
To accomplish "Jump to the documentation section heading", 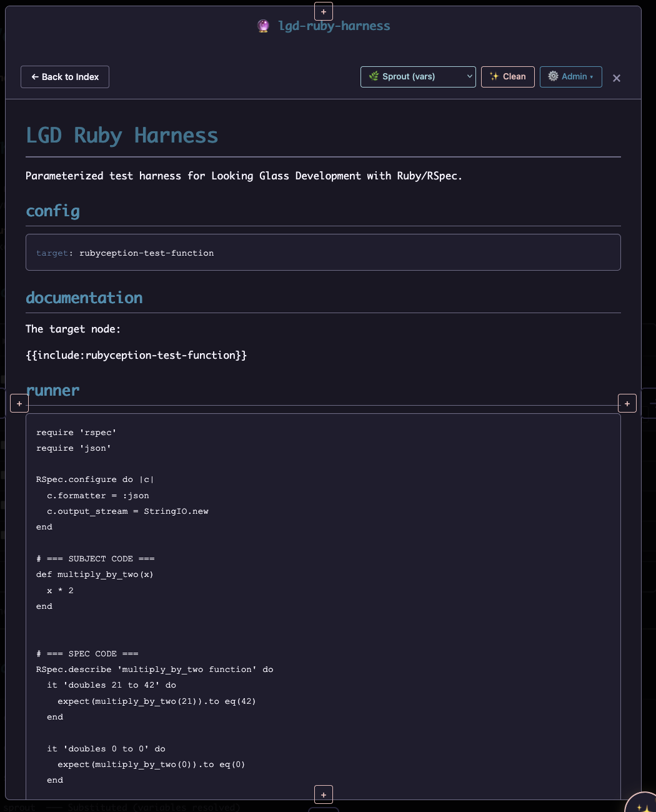I will tap(84, 298).
